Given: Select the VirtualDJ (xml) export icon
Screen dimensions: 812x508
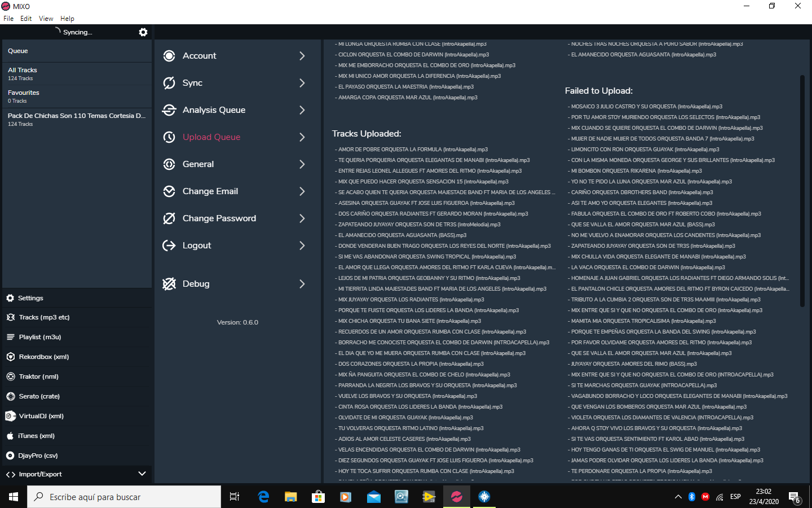Looking at the screenshot, I should click(x=10, y=416).
